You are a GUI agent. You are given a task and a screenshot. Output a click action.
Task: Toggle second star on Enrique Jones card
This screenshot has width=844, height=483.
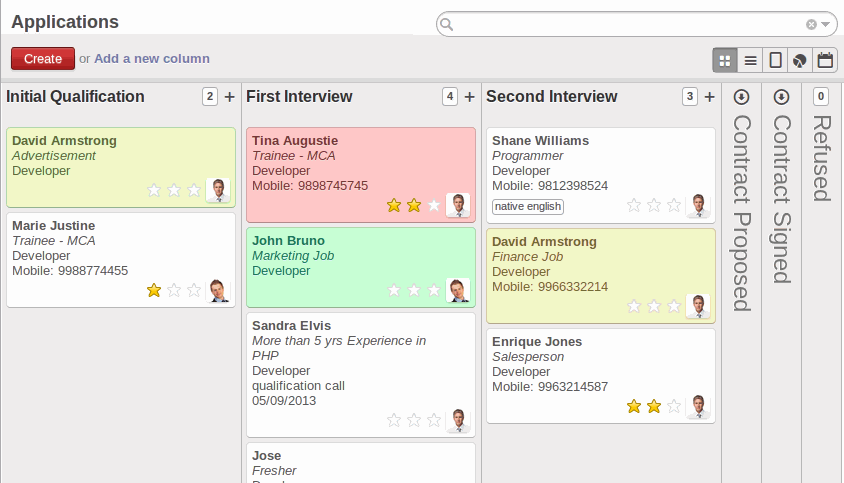(654, 406)
